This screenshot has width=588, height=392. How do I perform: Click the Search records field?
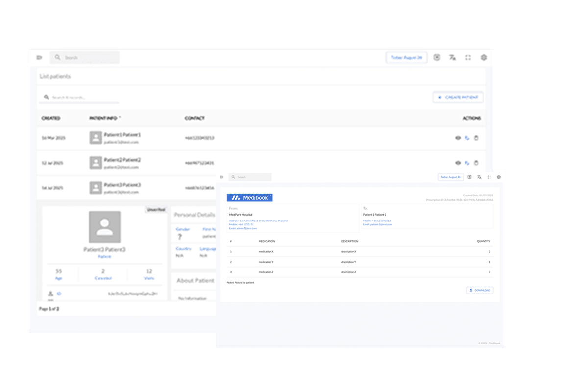(x=81, y=98)
